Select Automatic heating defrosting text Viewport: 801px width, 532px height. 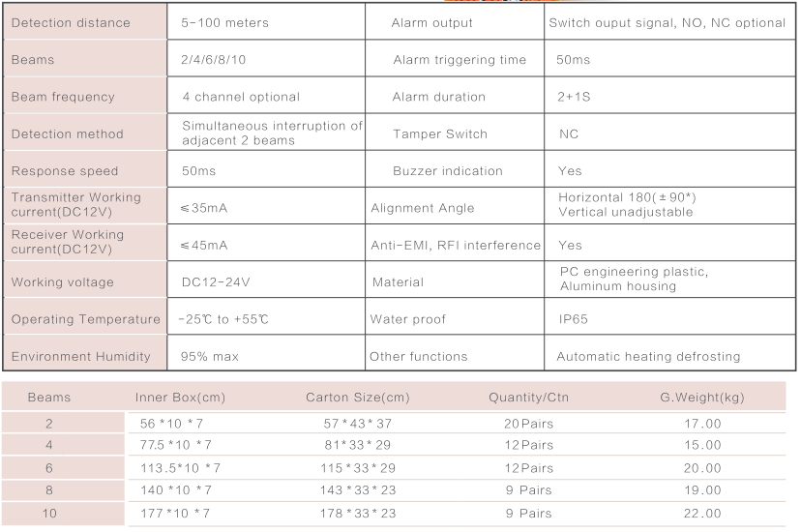pos(648,356)
